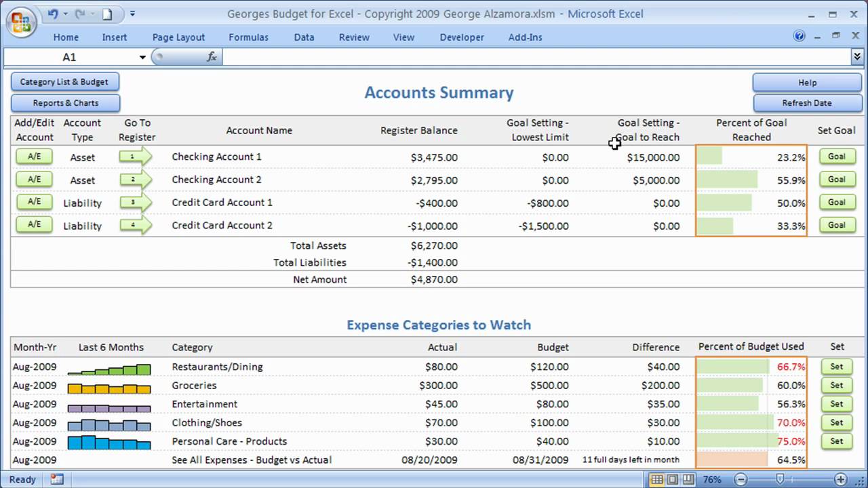This screenshot has height=488, width=868.
Task: Click the Undo icon in Quick Access toolbar
Action: pos(54,14)
